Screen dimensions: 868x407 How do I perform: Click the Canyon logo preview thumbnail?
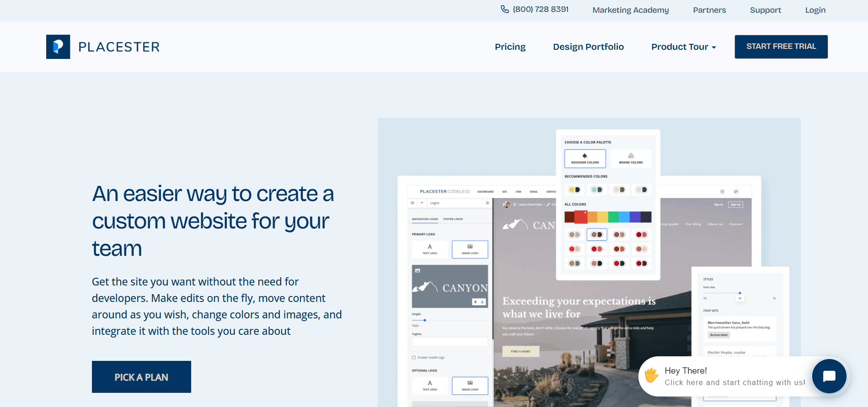[450, 286]
